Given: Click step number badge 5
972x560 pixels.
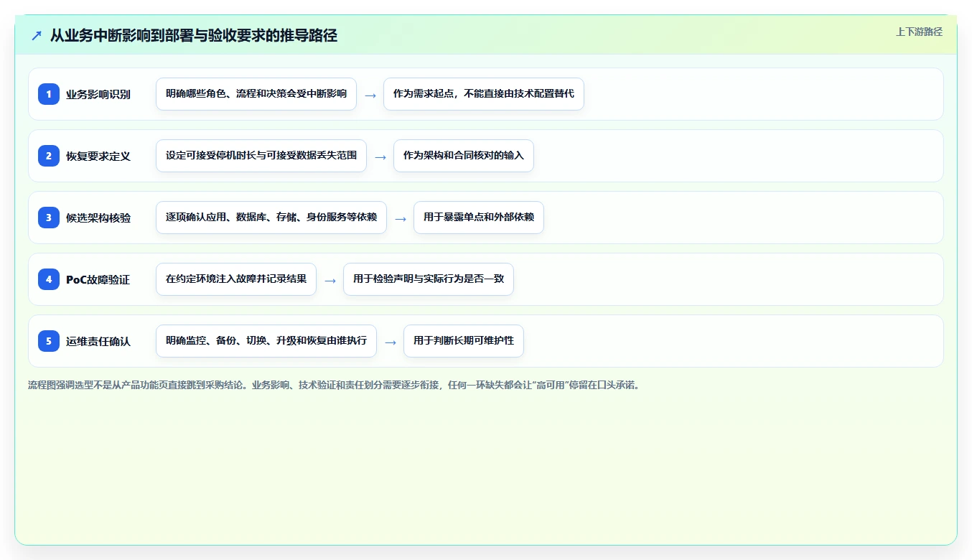Looking at the screenshot, I should pyautogui.click(x=49, y=341).
